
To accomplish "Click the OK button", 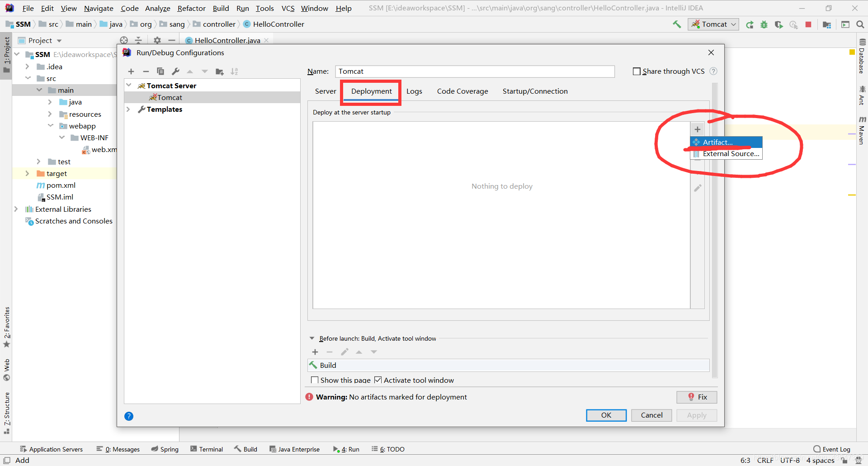I will pos(606,415).
